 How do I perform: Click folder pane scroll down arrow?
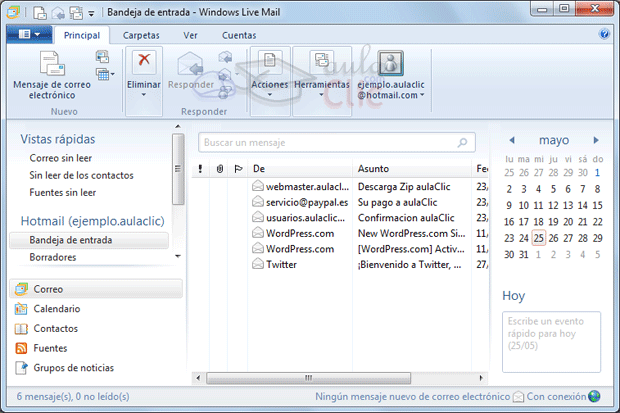coord(178,256)
